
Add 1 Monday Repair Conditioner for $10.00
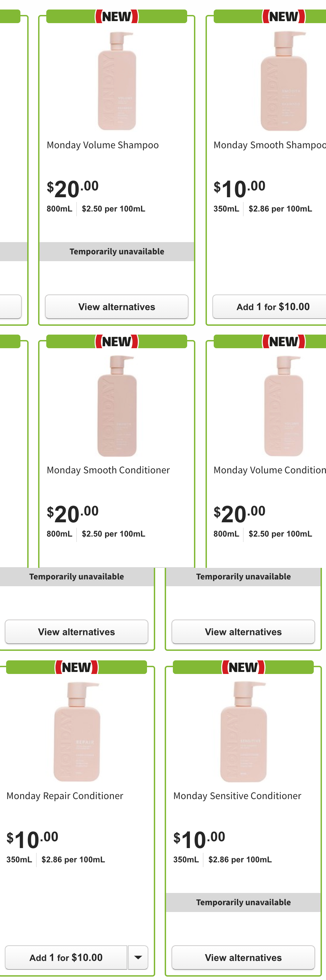coord(66,957)
